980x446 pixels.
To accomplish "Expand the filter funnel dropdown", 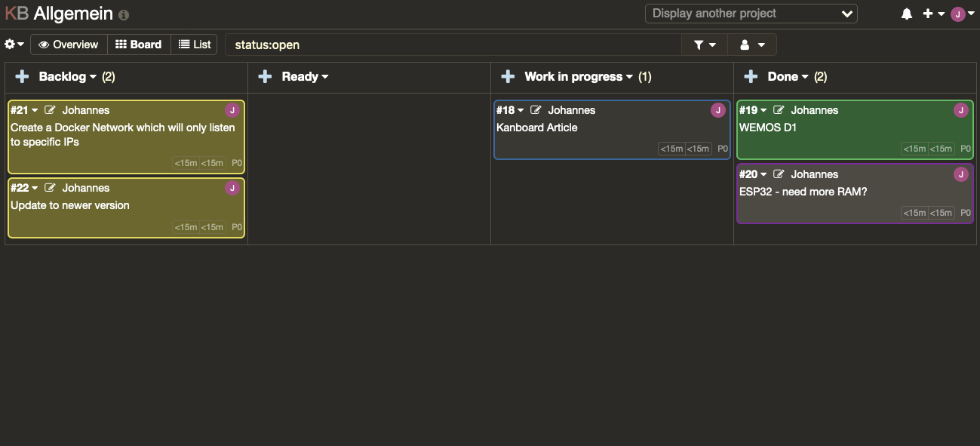I will pos(705,45).
